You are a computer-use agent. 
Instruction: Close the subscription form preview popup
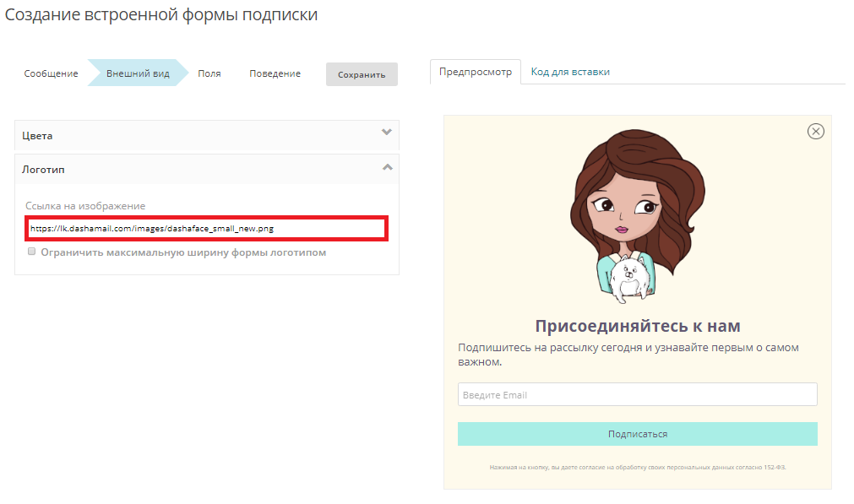coord(815,131)
